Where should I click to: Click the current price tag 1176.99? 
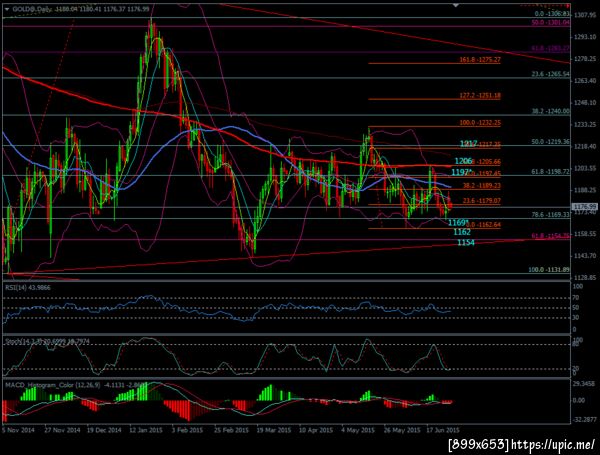(x=584, y=207)
